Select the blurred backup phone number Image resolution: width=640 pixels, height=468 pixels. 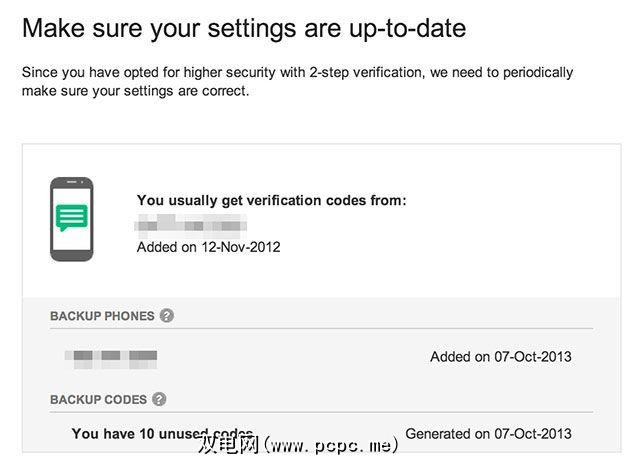[110, 356]
